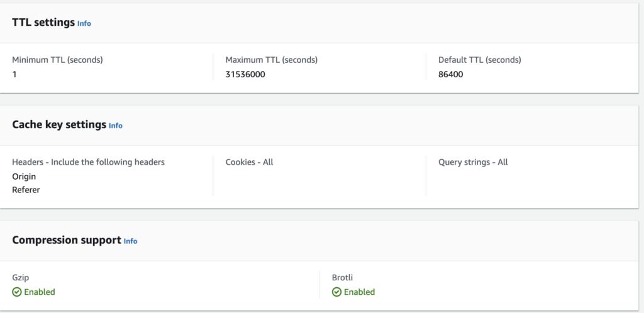This screenshot has width=644, height=313.
Task: Select the Referer header entry
Action: (26, 190)
